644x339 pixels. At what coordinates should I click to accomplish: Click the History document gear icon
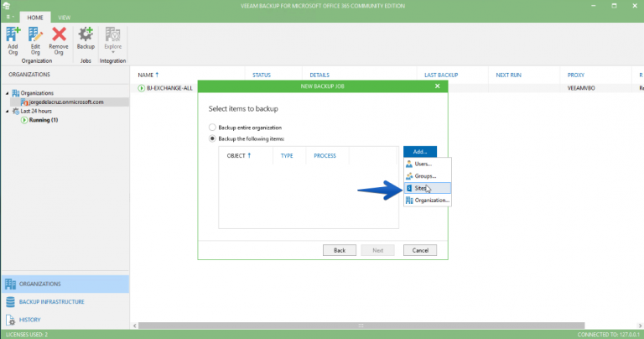[10, 320]
